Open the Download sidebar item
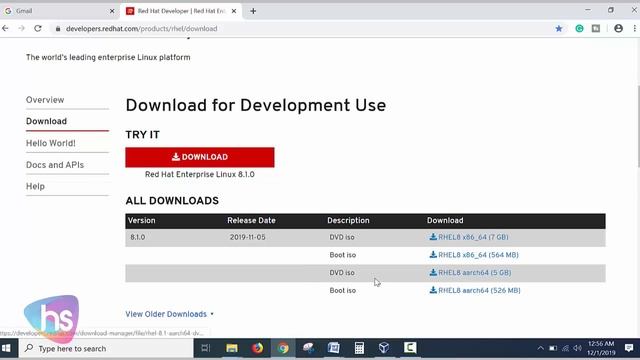This screenshot has height=360, width=640. 46,121
